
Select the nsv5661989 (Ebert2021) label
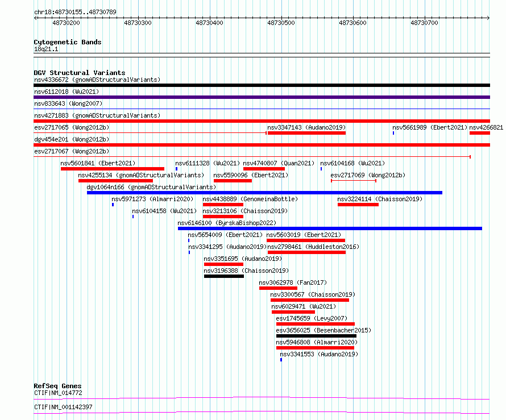click(x=430, y=127)
